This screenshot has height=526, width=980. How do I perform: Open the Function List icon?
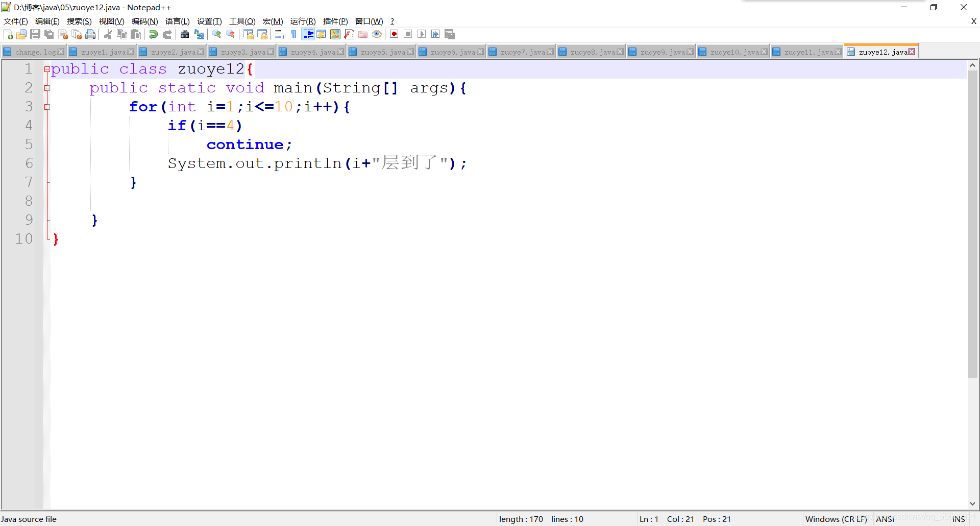pos(349,34)
